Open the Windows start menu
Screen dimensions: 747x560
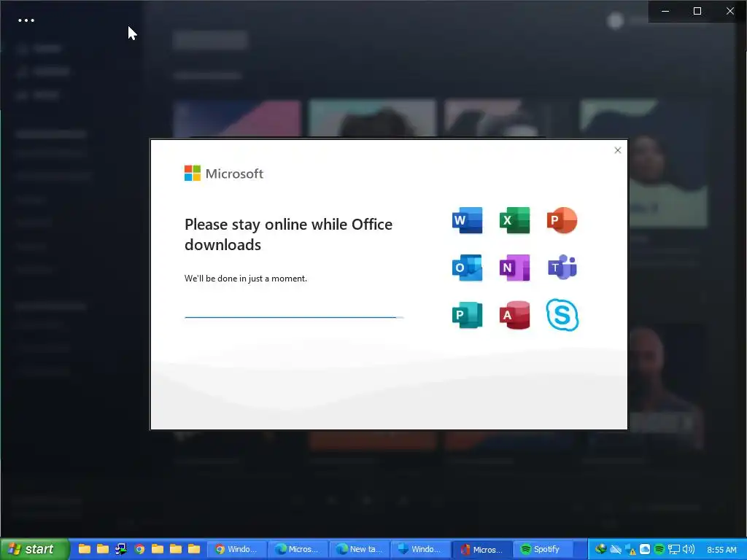click(34, 549)
